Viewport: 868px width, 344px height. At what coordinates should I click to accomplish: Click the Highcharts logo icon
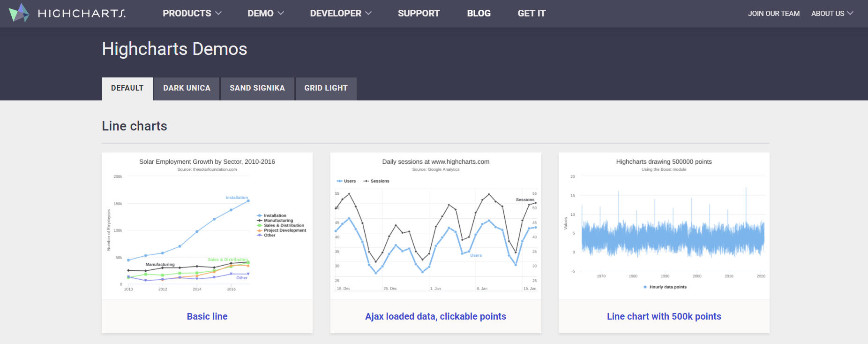point(19,13)
